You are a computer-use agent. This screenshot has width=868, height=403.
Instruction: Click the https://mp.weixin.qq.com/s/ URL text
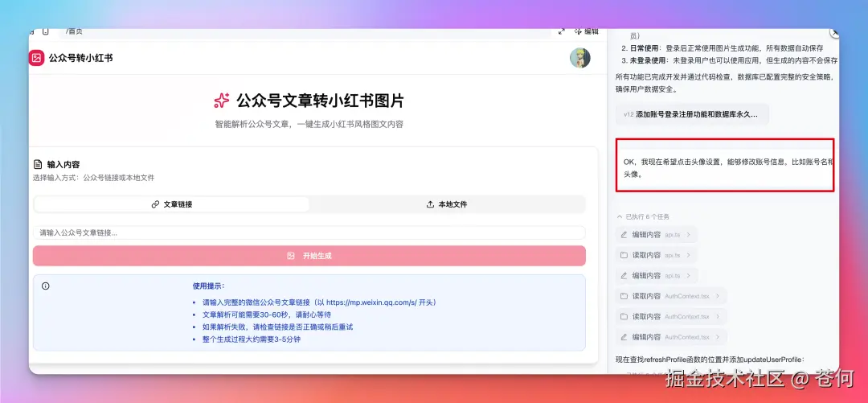click(x=371, y=302)
